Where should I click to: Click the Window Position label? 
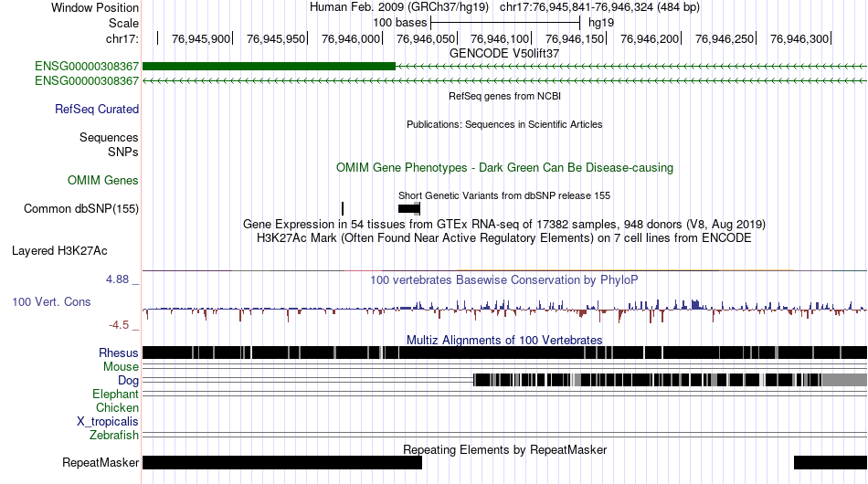click(x=95, y=7)
